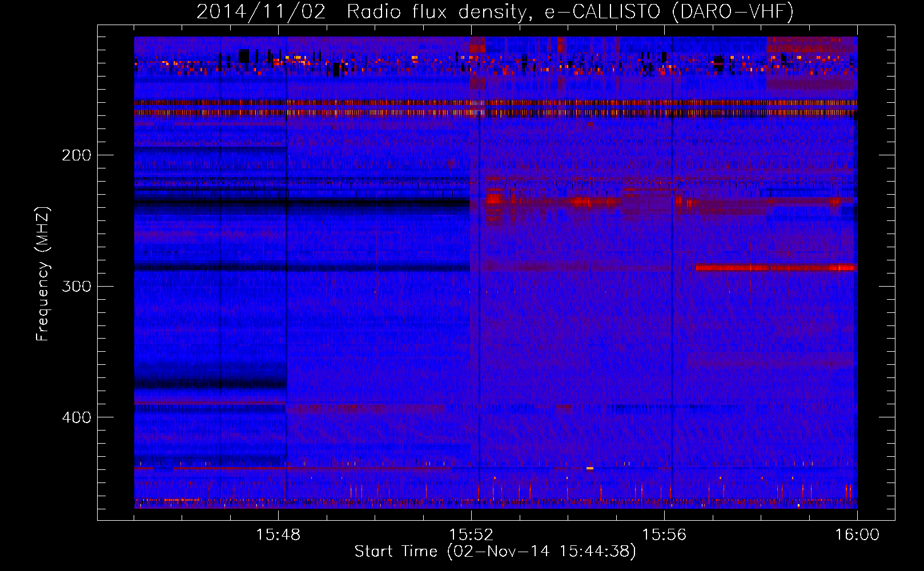Select the 15:56 time tick label

click(x=664, y=535)
